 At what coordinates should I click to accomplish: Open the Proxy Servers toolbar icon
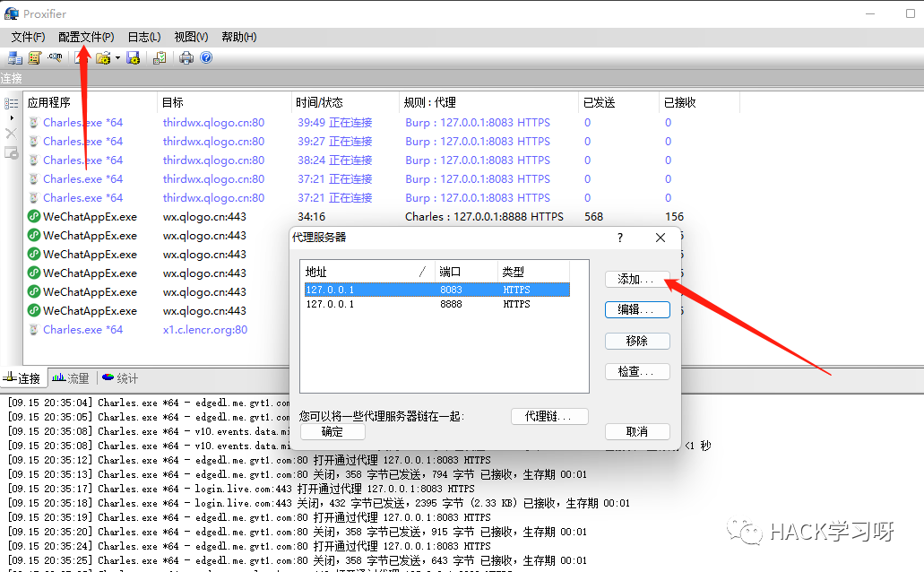pos(14,57)
